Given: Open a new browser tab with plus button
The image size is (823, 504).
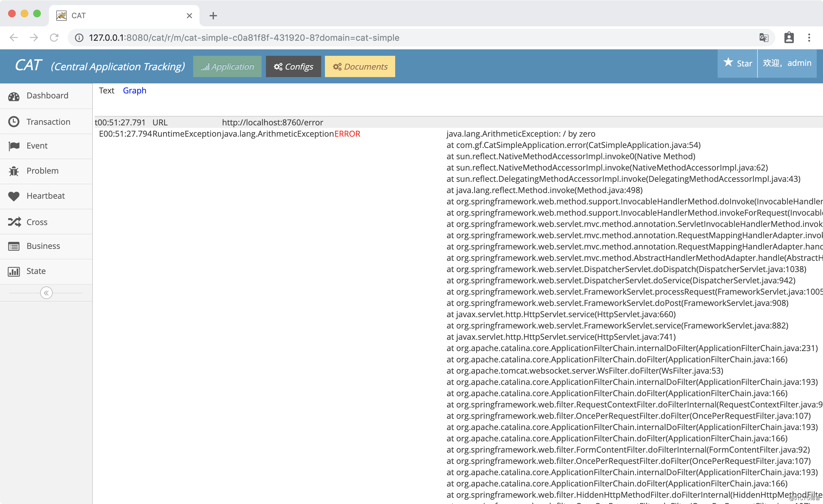Looking at the screenshot, I should tap(213, 16).
